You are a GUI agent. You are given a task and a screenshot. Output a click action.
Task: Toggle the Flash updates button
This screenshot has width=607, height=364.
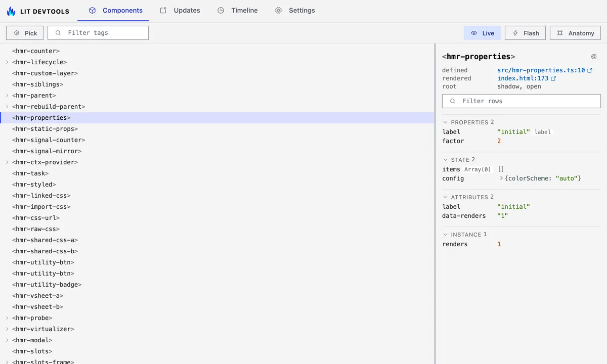[x=525, y=33]
